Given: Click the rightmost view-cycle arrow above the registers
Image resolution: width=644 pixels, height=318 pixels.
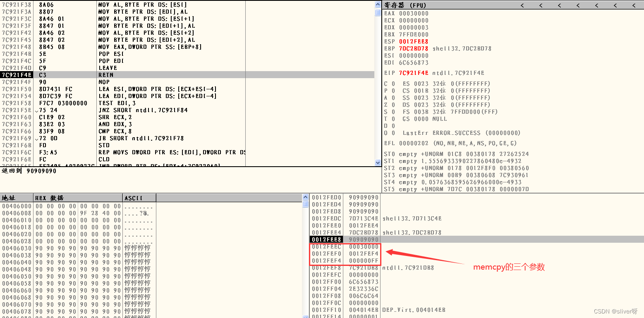Looking at the screenshot, I should tap(634, 5).
